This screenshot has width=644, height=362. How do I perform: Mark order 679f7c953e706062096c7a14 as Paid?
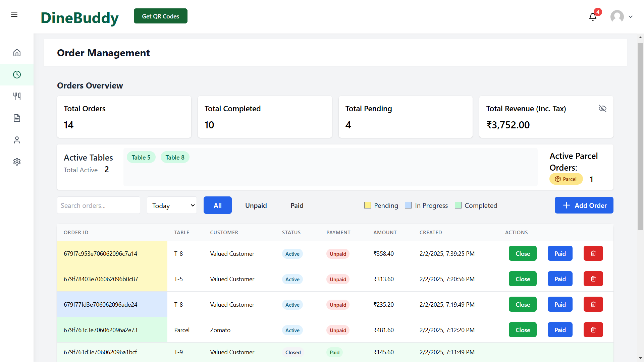(560, 253)
